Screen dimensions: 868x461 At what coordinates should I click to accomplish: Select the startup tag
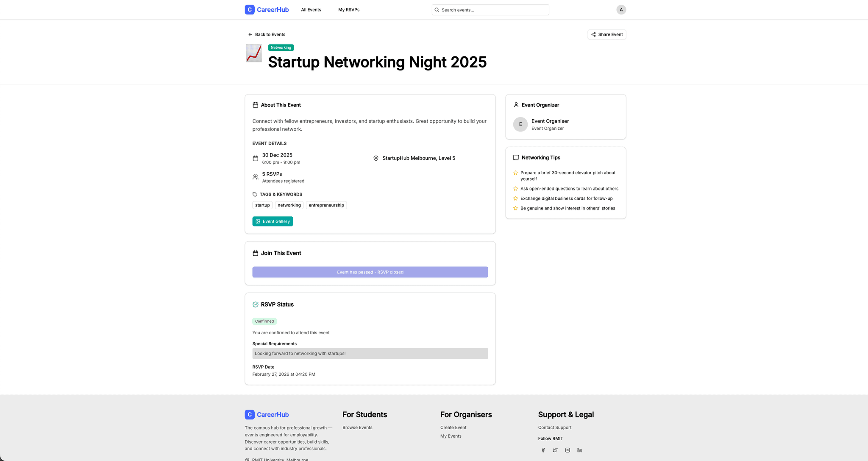pos(262,205)
